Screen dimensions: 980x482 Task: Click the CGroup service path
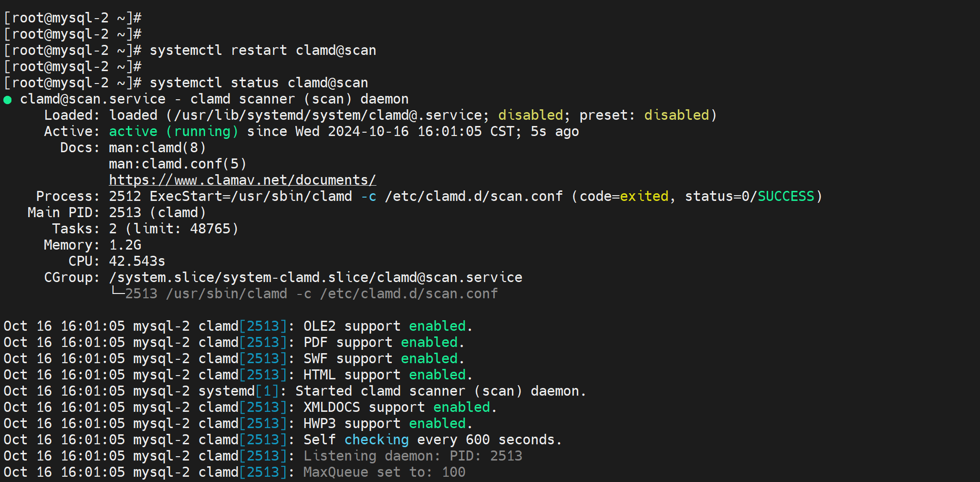click(x=315, y=277)
